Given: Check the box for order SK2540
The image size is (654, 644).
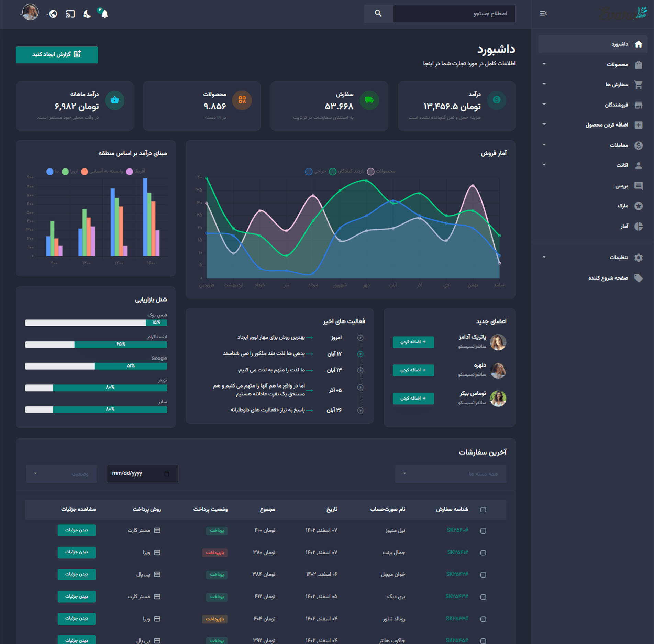Looking at the screenshot, I should coord(483,531).
